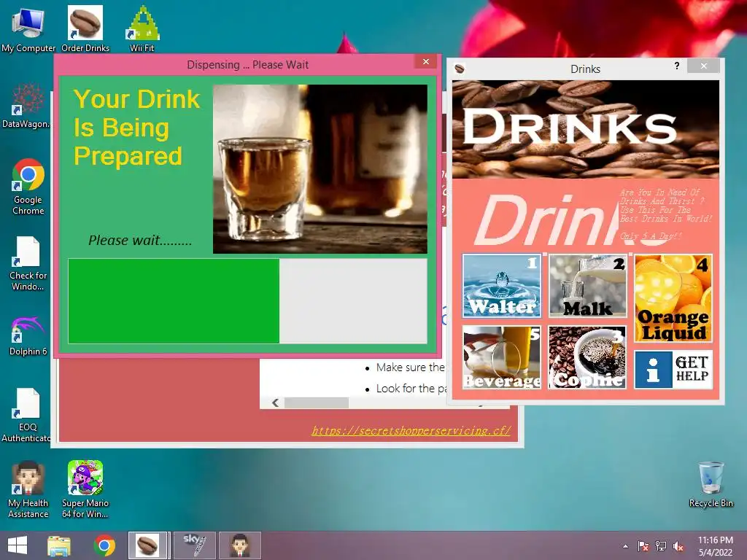Click the network tray icon
Image resolution: width=747 pixels, height=560 pixels.
click(x=661, y=546)
